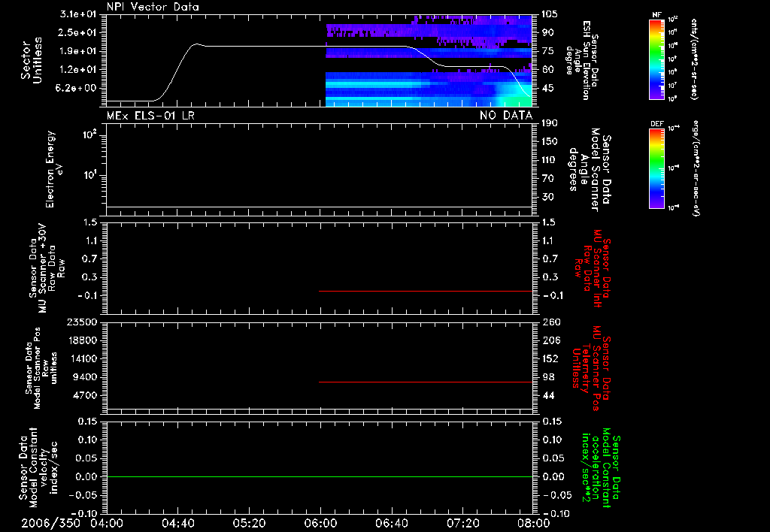Click the '6.2e+00' sector tick label
The image size is (770, 532).
77,89
